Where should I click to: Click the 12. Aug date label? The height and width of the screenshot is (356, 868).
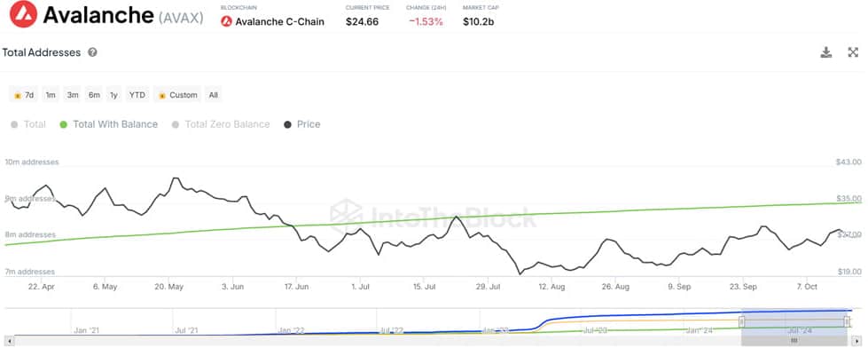point(551,287)
